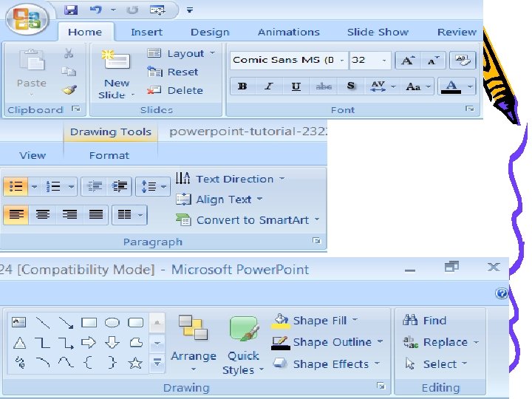Increase list indent level
Screen dimensions: 532x399
(x=119, y=186)
